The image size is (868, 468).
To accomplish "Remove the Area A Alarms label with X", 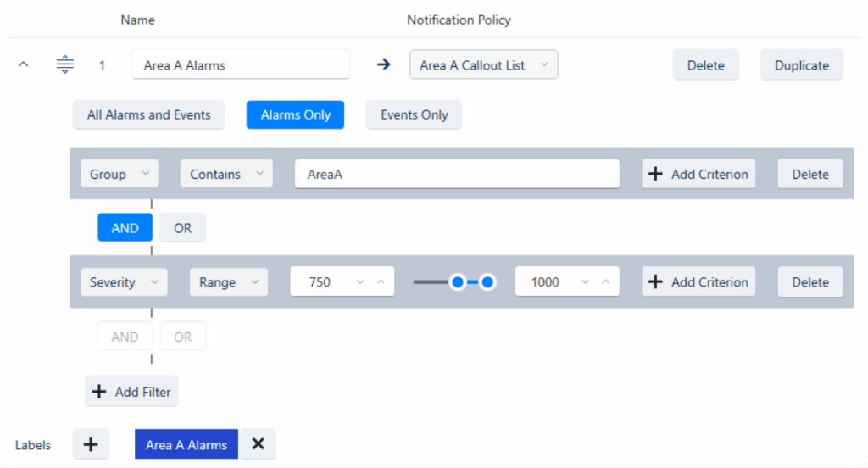I will click(x=258, y=444).
